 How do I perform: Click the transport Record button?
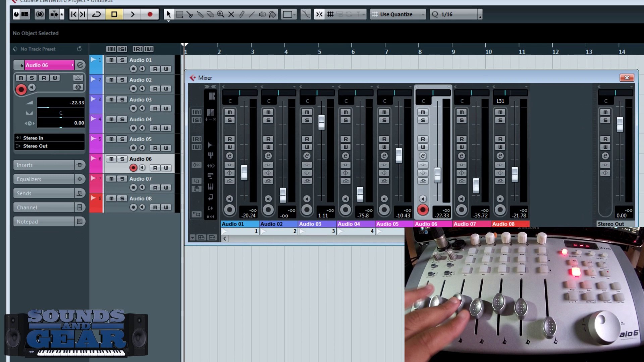pyautogui.click(x=150, y=14)
